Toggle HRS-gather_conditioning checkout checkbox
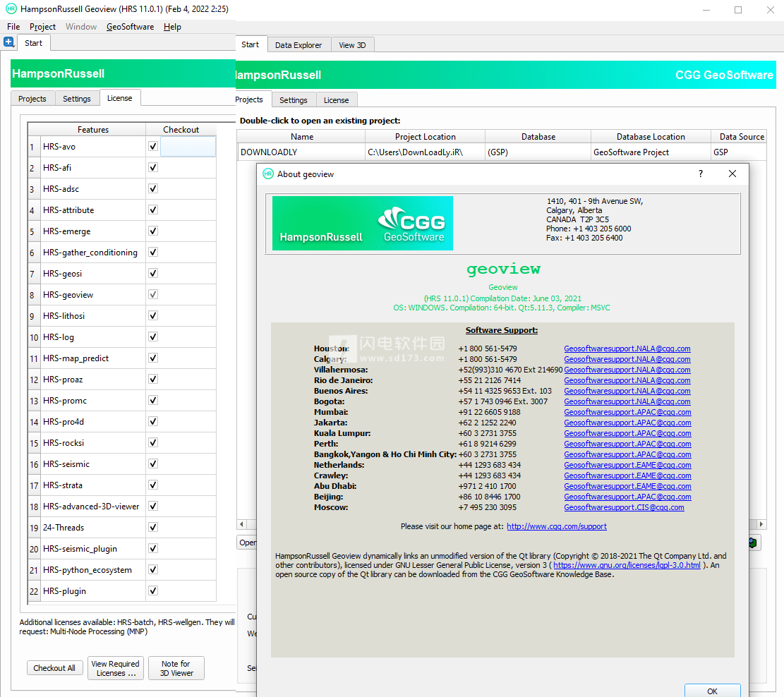 153,252
